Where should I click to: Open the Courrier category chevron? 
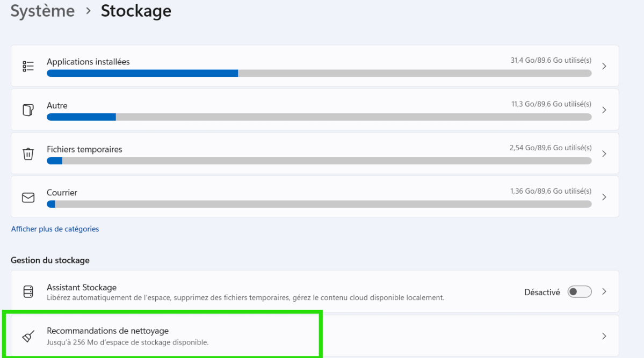coord(604,197)
